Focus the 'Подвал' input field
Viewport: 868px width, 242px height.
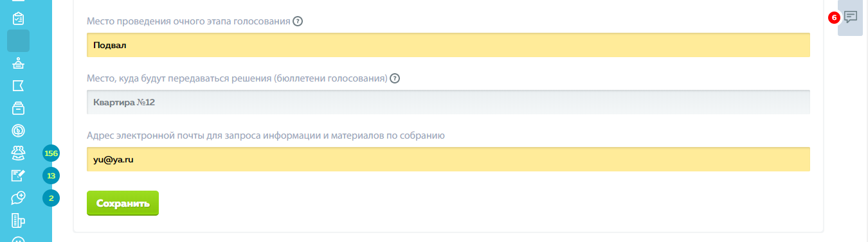[448, 45]
